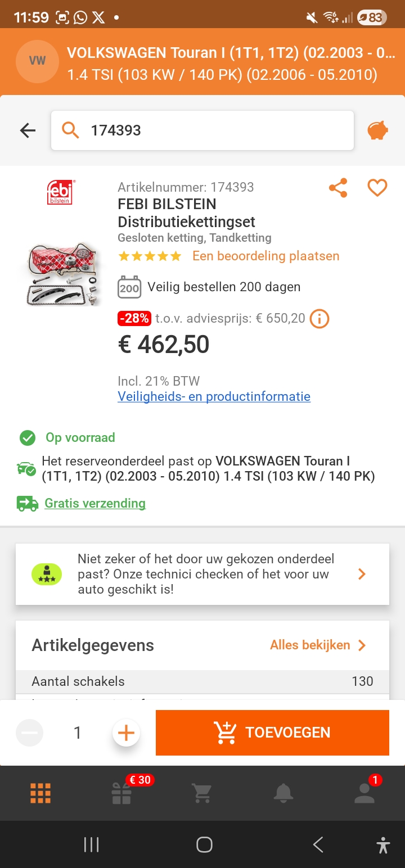The width and height of the screenshot is (405, 868).
Task: Tap the search field containing 174393
Action: click(x=202, y=130)
